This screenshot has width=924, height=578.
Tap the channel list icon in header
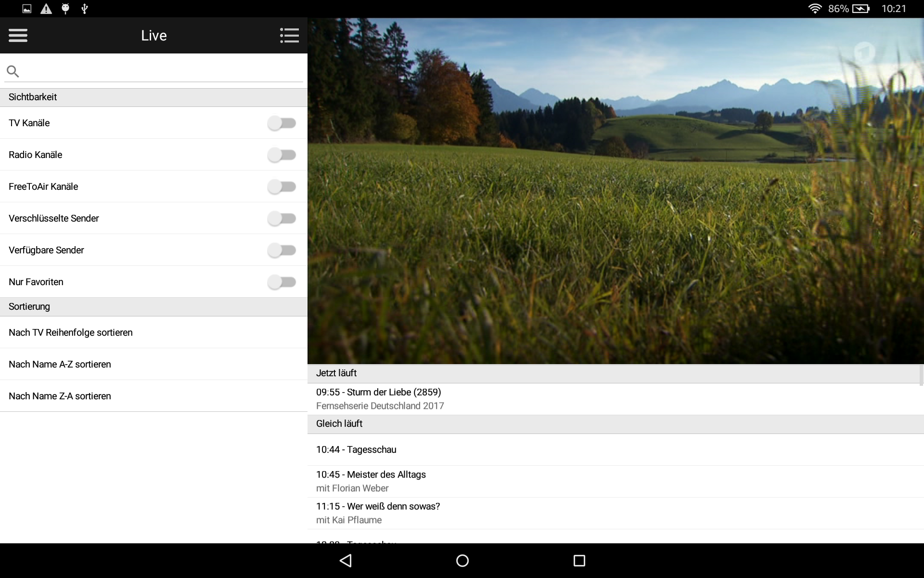289,35
